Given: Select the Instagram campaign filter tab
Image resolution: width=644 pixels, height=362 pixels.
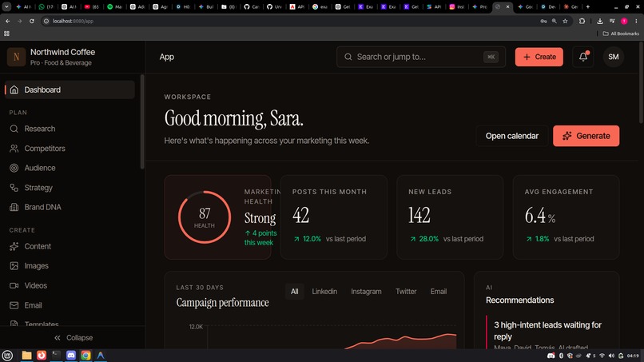Looking at the screenshot, I should [366, 292].
